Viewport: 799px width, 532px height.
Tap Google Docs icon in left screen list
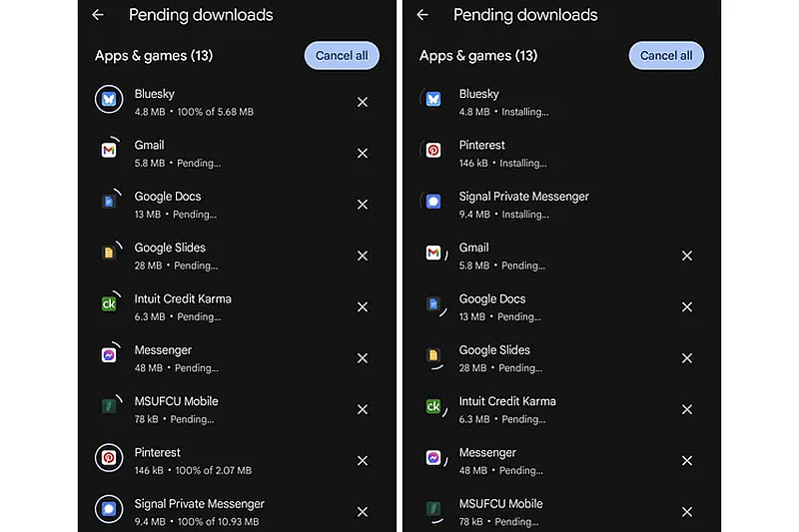coord(109,202)
